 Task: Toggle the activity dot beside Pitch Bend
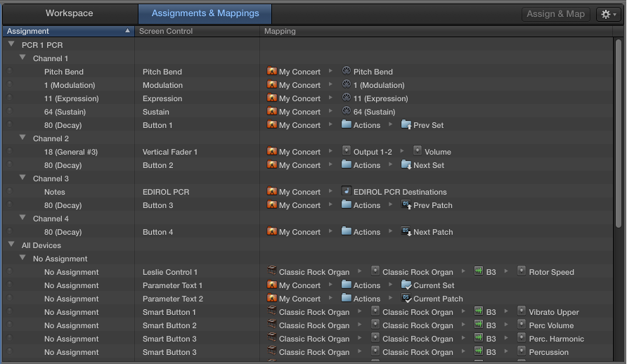click(x=10, y=71)
